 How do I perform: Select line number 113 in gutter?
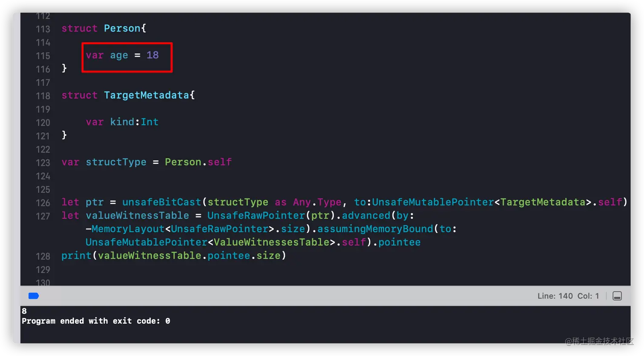[43, 29]
